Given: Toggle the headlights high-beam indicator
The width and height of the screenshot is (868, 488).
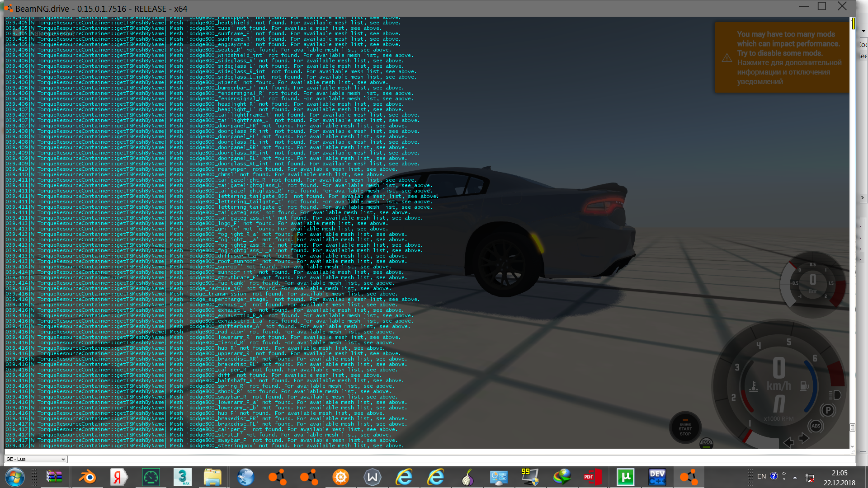Looking at the screenshot, I should pyautogui.click(x=835, y=395).
